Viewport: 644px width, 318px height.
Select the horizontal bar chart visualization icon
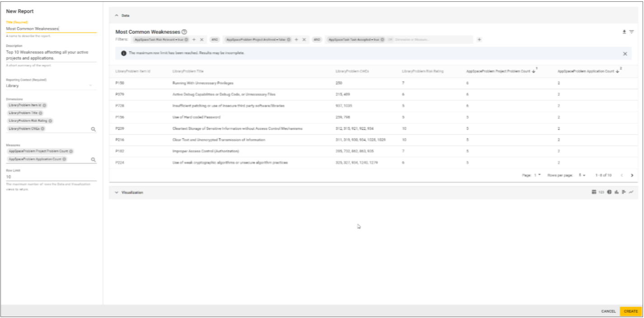coord(624,192)
